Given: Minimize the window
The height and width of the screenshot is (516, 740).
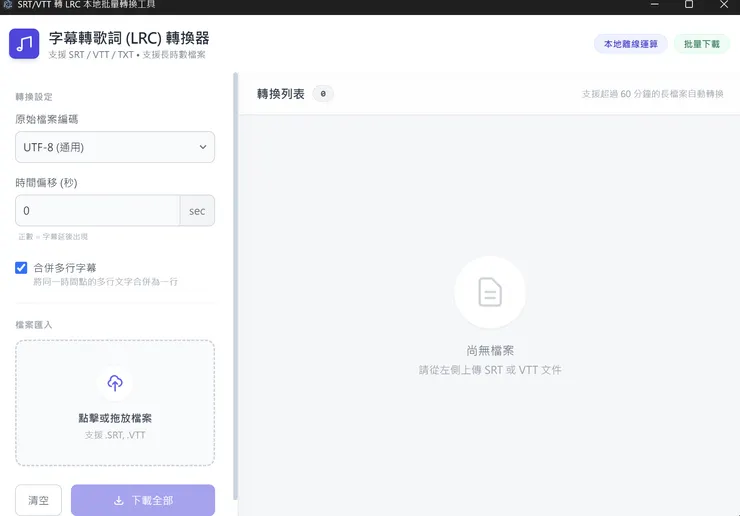Looking at the screenshot, I should pyautogui.click(x=654, y=5).
